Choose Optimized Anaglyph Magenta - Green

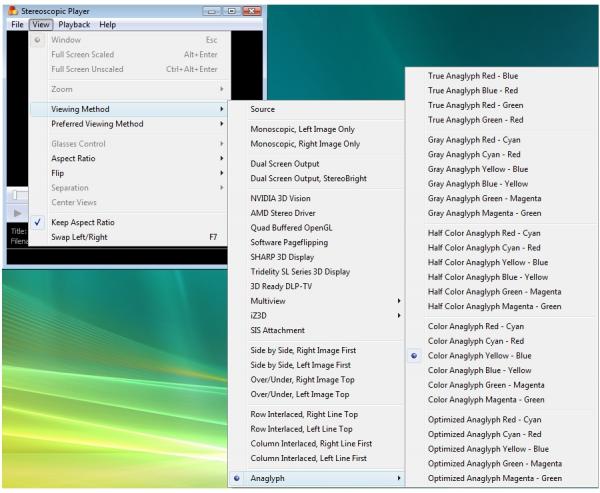coord(501,478)
